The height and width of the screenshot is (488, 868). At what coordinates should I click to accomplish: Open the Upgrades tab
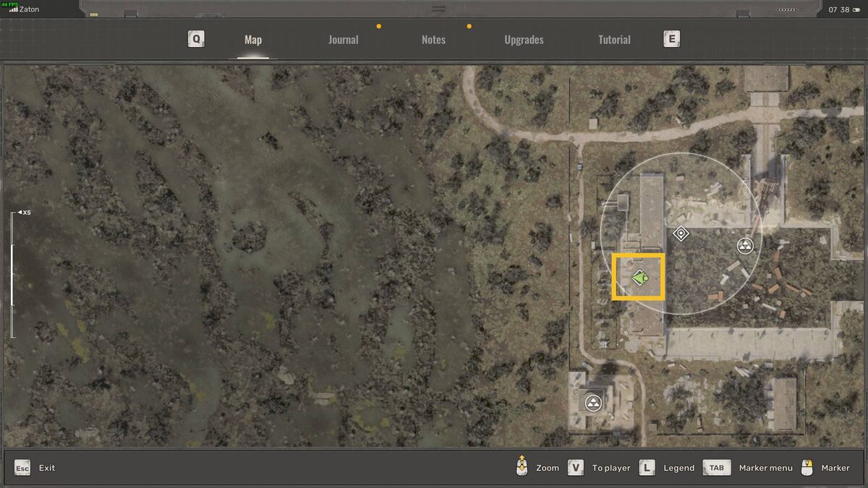click(x=524, y=40)
